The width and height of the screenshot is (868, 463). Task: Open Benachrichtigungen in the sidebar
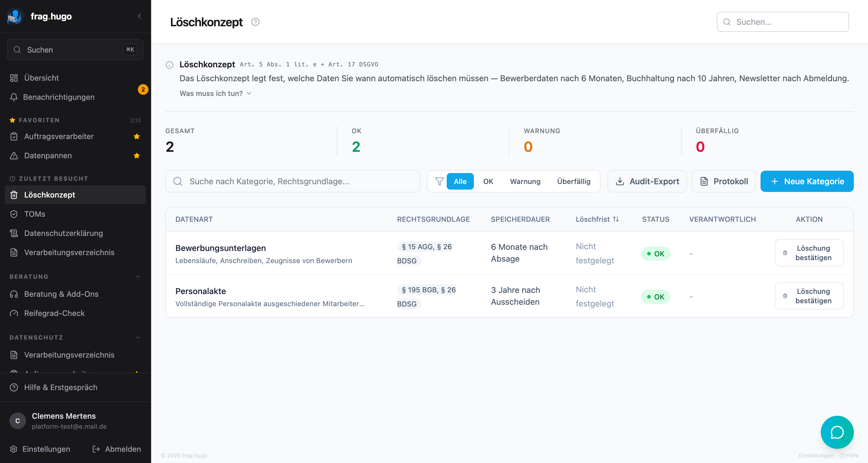75,97
